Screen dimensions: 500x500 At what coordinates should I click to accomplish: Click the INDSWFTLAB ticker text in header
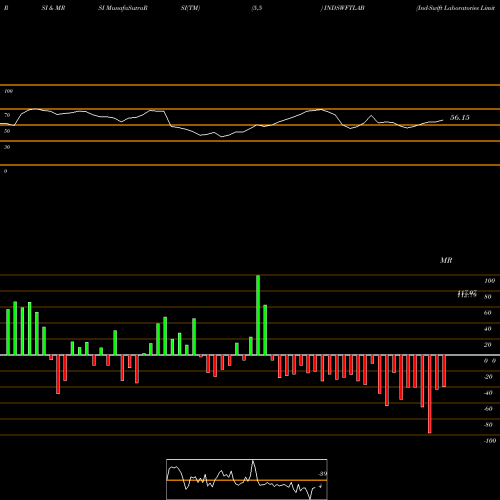click(343, 8)
